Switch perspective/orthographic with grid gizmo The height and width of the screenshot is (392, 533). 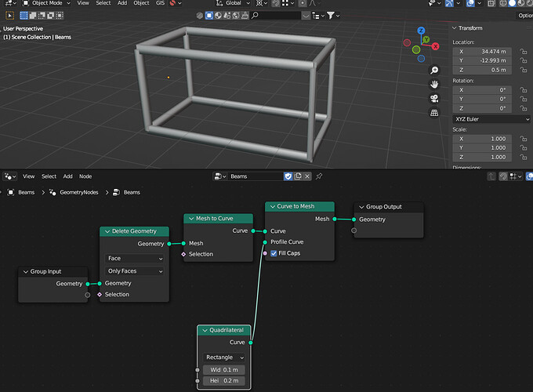pos(434,113)
